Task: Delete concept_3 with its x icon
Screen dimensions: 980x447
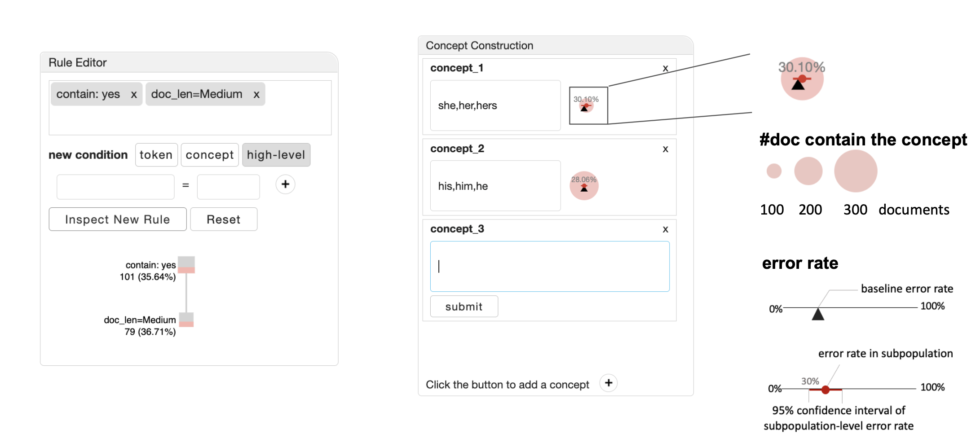Action: pyautogui.click(x=665, y=229)
